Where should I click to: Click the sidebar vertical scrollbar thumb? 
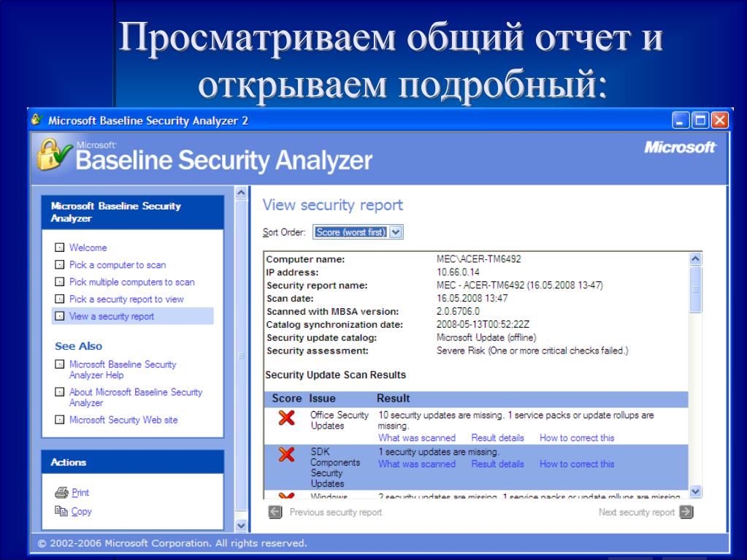click(241, 356)
